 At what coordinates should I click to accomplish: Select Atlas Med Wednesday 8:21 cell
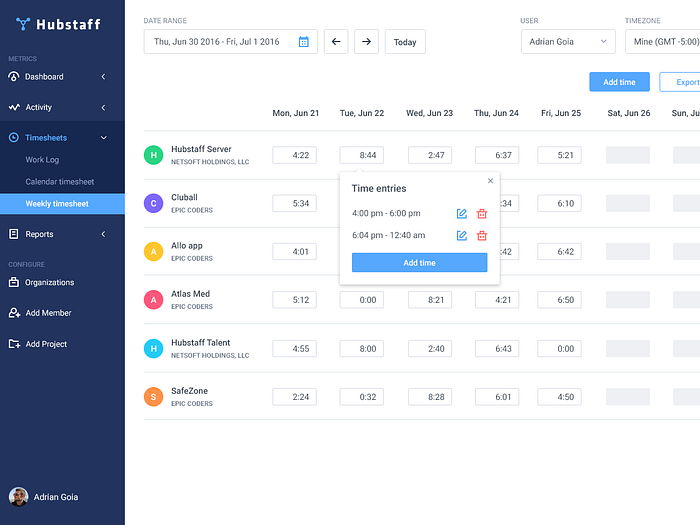coord(429,300)
